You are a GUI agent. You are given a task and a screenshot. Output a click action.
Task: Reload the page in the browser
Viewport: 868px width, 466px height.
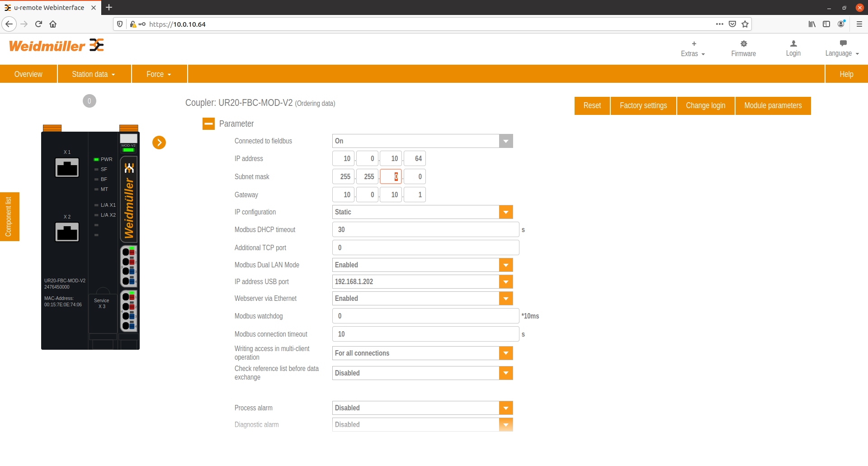tap(38, 24)
